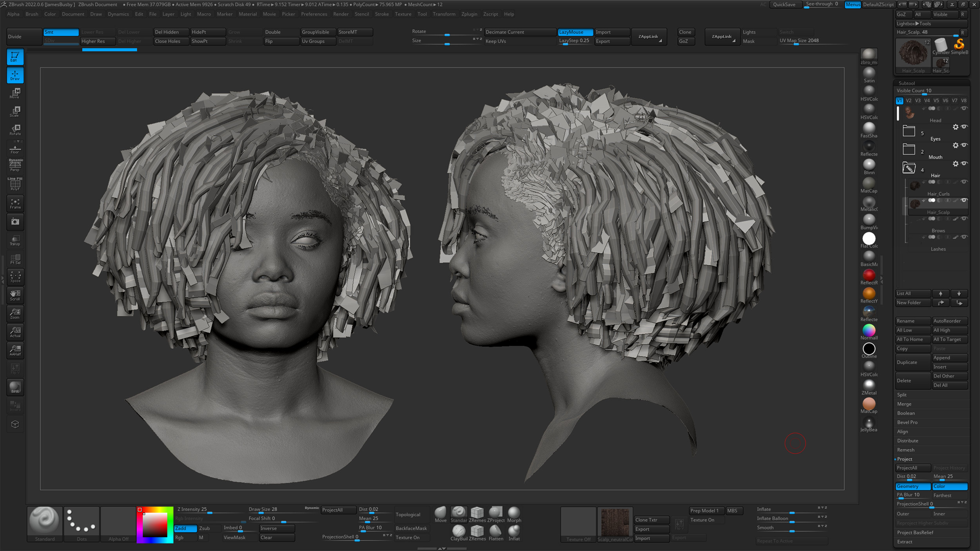The image size is (980, 551).
Task: Hide the Hair_Scalp subtool with its eye toggle
Action: [x=964, y=200]
